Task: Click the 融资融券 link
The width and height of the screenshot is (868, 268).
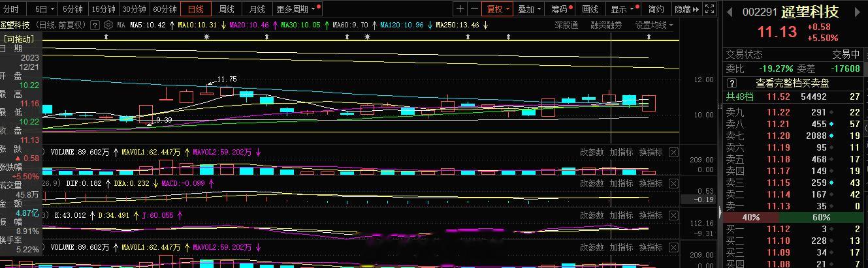Action: pos(606,25)
